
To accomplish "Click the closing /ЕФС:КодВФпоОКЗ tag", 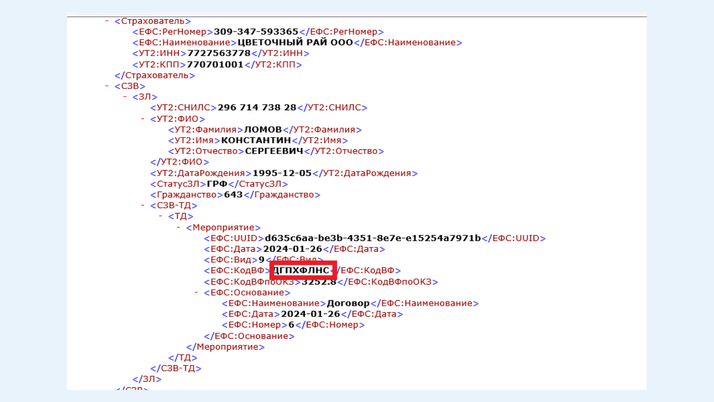I will pyautogui.click(x=388, y=282).
